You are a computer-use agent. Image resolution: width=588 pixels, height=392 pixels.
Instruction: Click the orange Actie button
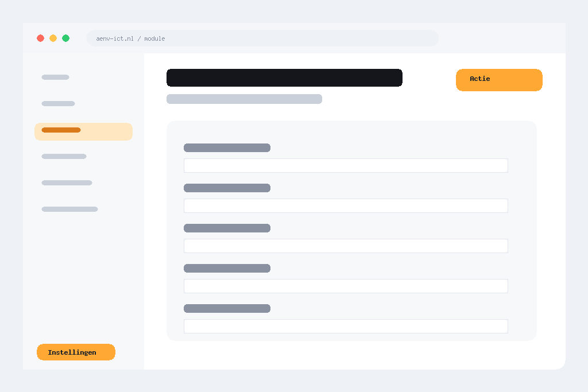point(499,80)
